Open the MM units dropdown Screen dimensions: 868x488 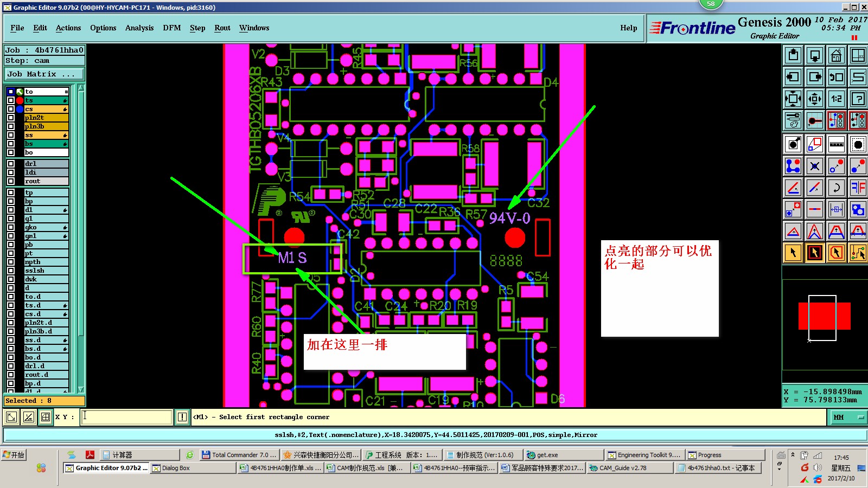(848, 417)
